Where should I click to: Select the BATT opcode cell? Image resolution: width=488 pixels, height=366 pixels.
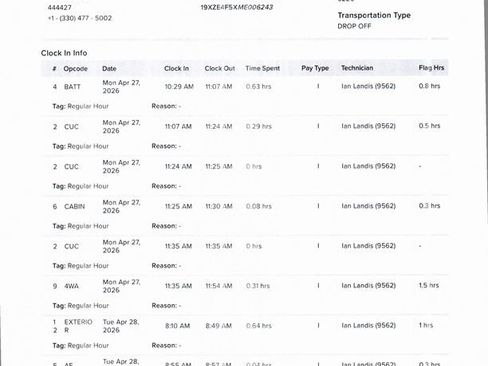point(72,87)
